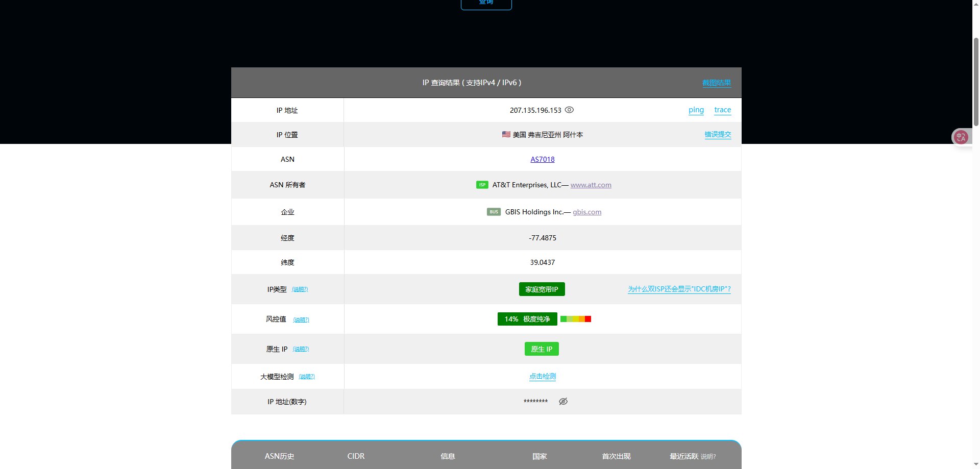Select the 国家 tab
This screenshot has width=980, height=469.
coord(539,456)
